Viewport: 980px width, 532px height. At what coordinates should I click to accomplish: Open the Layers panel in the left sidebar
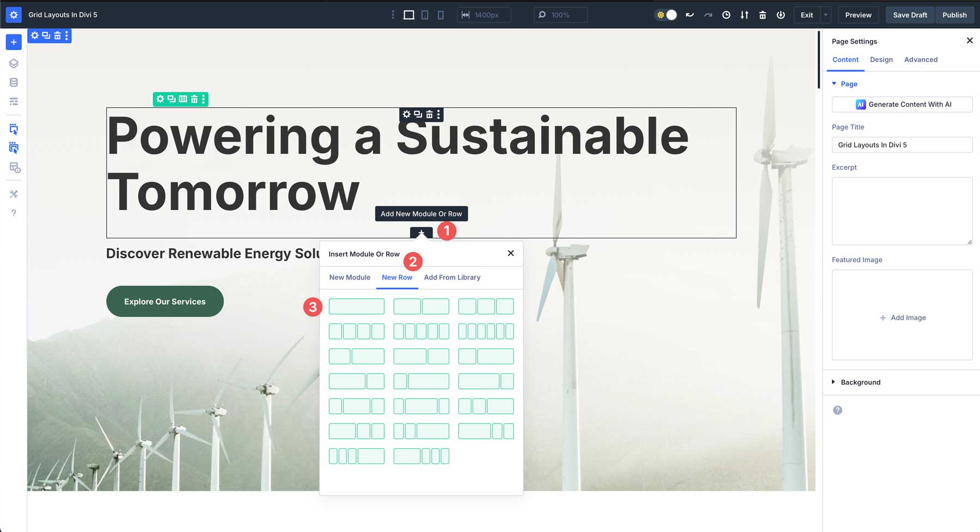(13, 63)
